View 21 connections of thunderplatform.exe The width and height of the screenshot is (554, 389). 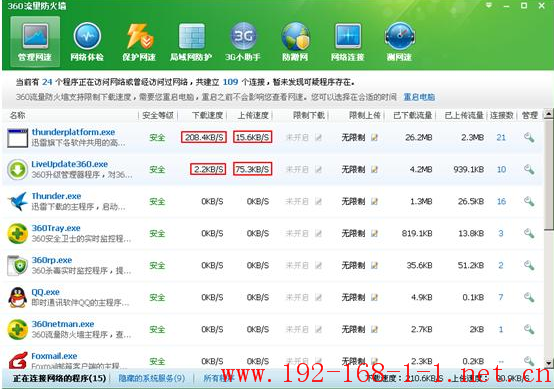tap(501, 138)
